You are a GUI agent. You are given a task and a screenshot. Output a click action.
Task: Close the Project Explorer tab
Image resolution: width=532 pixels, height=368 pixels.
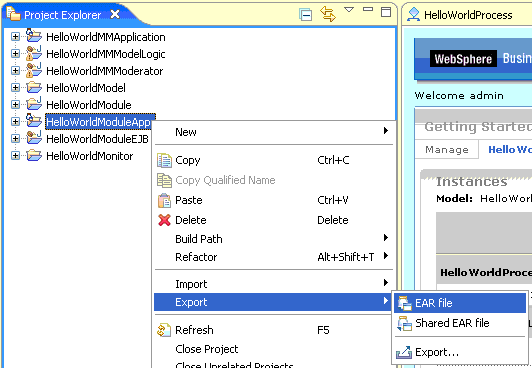tap(115, 14)
